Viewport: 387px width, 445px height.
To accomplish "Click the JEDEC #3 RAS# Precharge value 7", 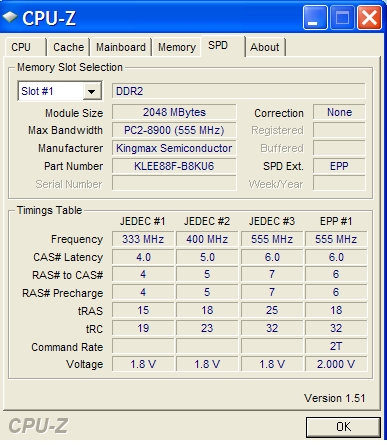I will tap(272, 292).
